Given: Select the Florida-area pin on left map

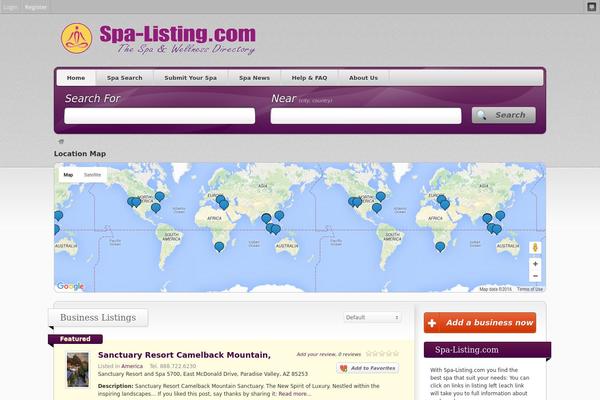Looking at the screenshot, I should [x=156, y=208].
